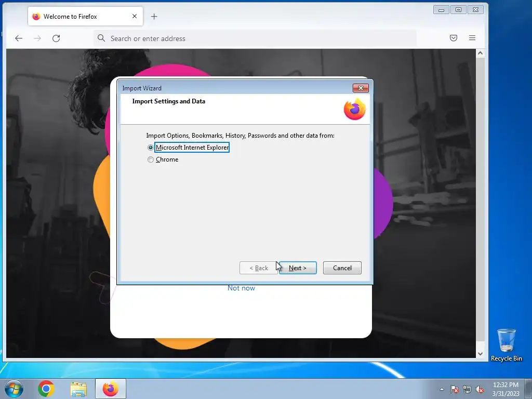Open the Windows Start menu
Image resolution: width=532 pixels, height=399 pixels.
click(14, 389)
